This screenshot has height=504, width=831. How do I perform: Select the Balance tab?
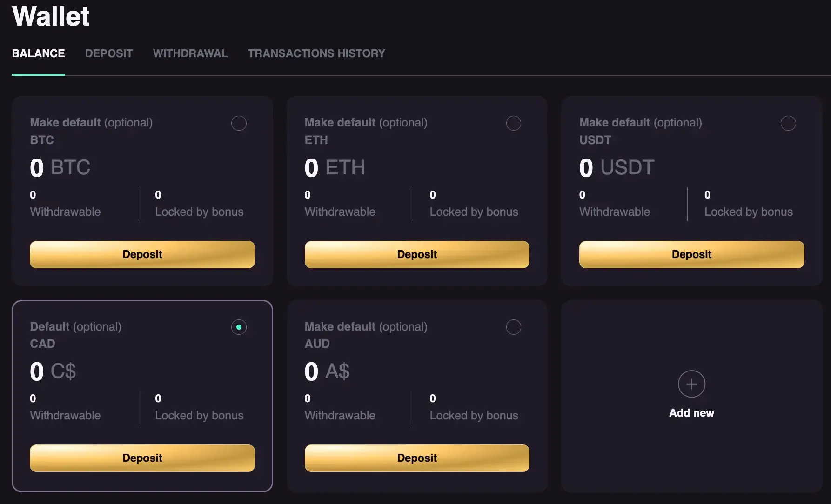pos(38,53)
